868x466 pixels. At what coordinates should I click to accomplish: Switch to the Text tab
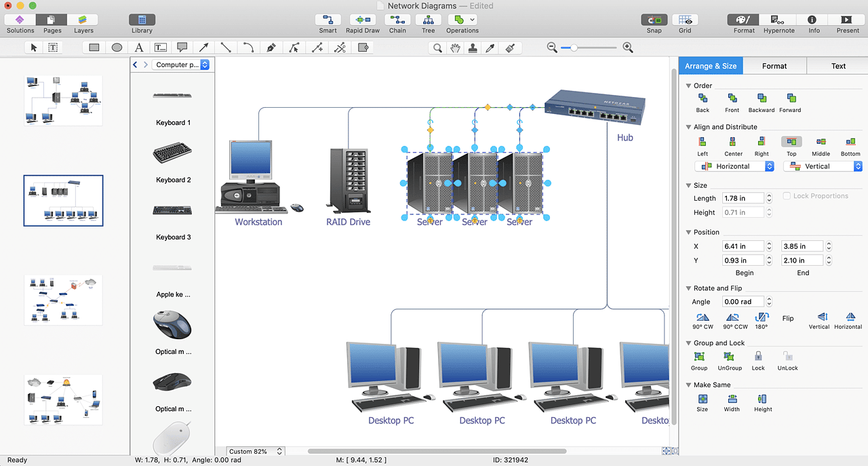click(x=838, y=66)
